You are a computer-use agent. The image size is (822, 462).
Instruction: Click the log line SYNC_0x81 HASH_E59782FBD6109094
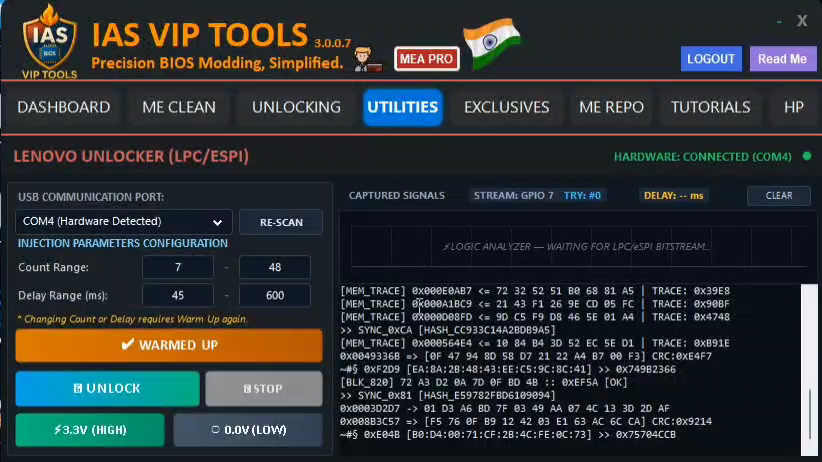point(447,395)
